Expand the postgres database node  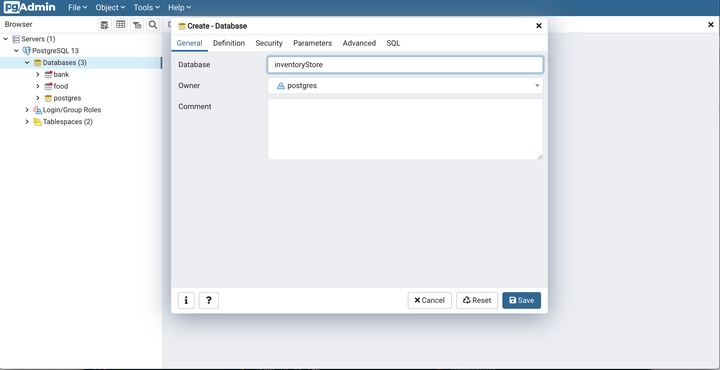tap(38, 98)
